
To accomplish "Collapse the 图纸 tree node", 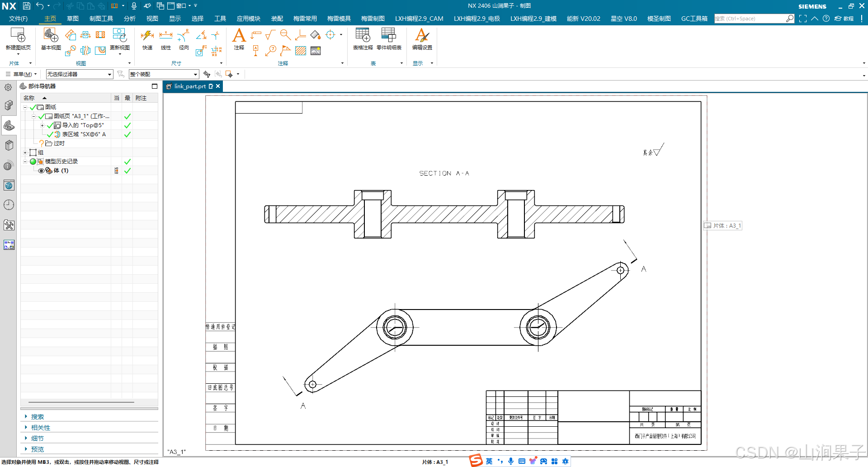I will [x=25, y=107].
